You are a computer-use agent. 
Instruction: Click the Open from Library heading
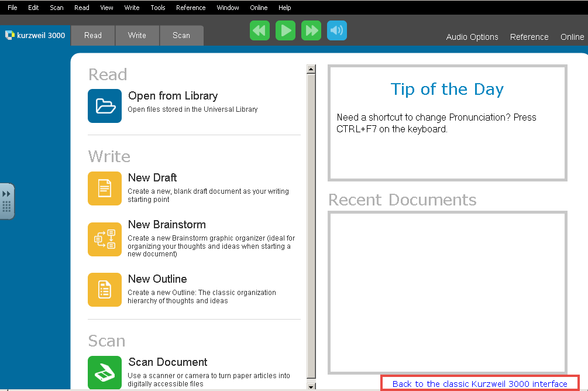(x=173, y=96)
